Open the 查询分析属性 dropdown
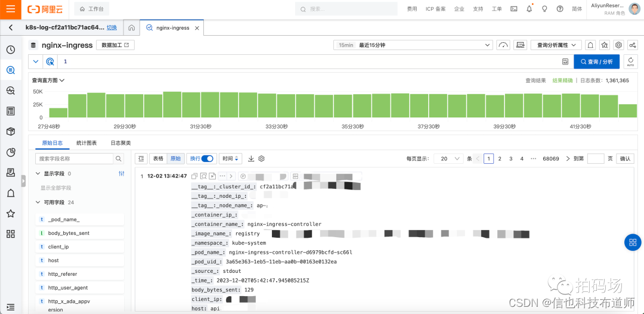Image resolution: width=644 pixels, height=314 pixels. click(556, 45)
